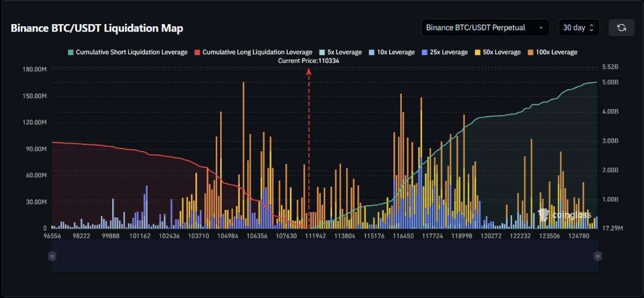Click the refresh chart icon button
Screen dimensions: 644x298
point(621,27)
